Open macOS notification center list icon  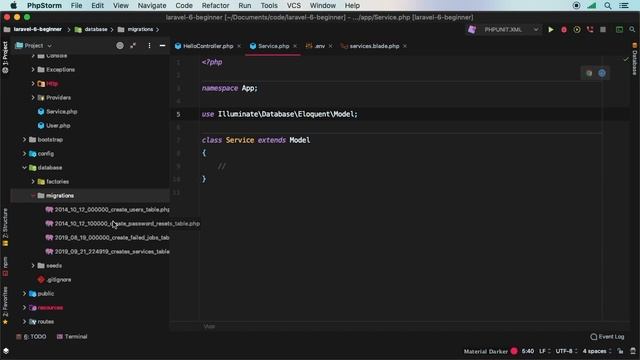[x=624, y=6]
